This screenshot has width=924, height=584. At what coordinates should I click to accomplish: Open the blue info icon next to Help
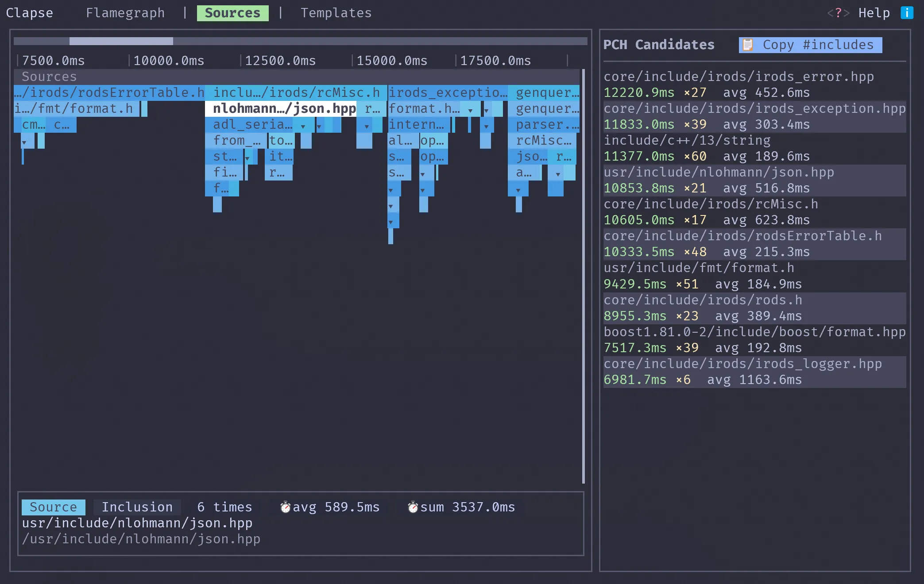point(907,13)
